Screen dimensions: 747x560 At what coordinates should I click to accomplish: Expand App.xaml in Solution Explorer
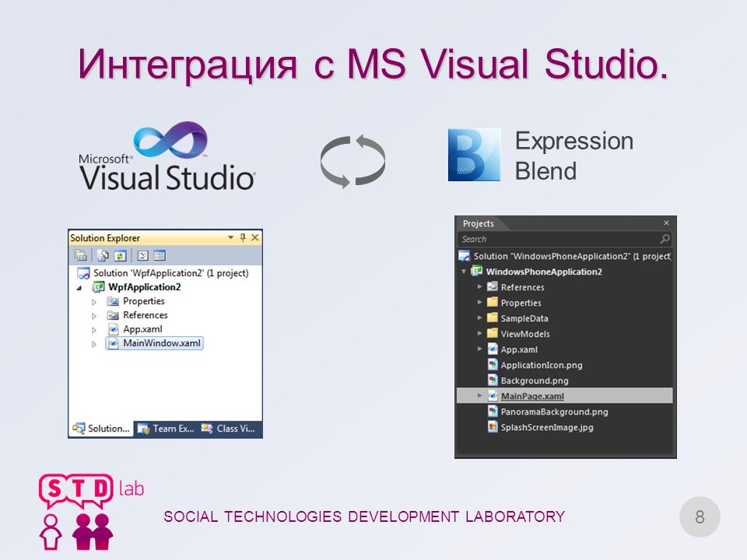(94, 330)
